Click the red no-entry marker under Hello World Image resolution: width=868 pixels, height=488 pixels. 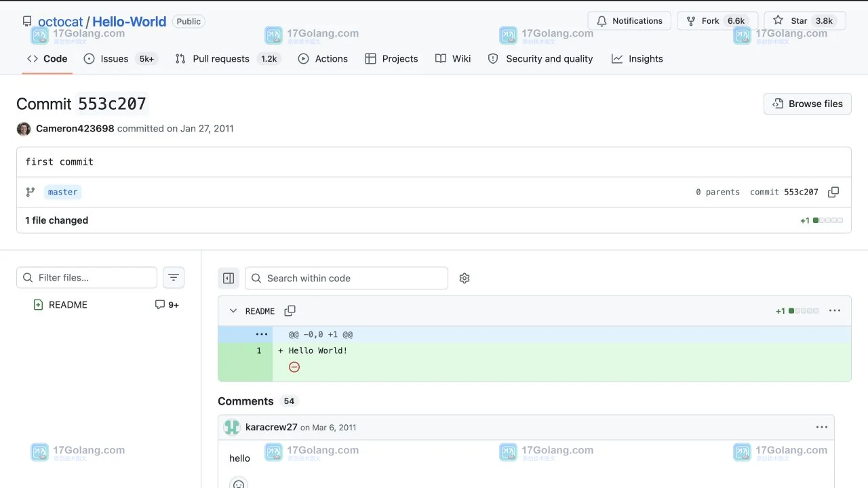click(x=294, y=367)
